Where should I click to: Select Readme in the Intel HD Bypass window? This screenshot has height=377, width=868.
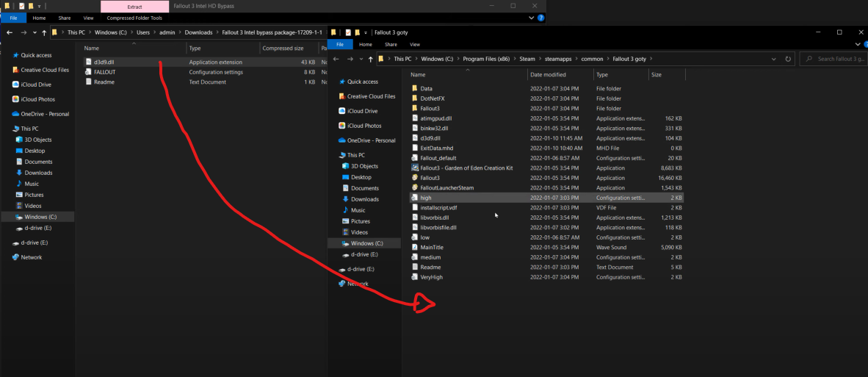104,82
